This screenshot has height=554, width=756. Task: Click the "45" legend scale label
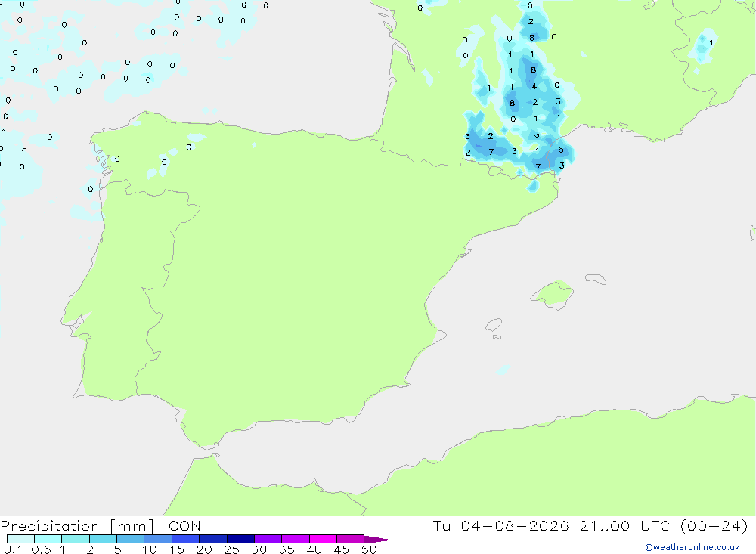click(x=342, y=549)
